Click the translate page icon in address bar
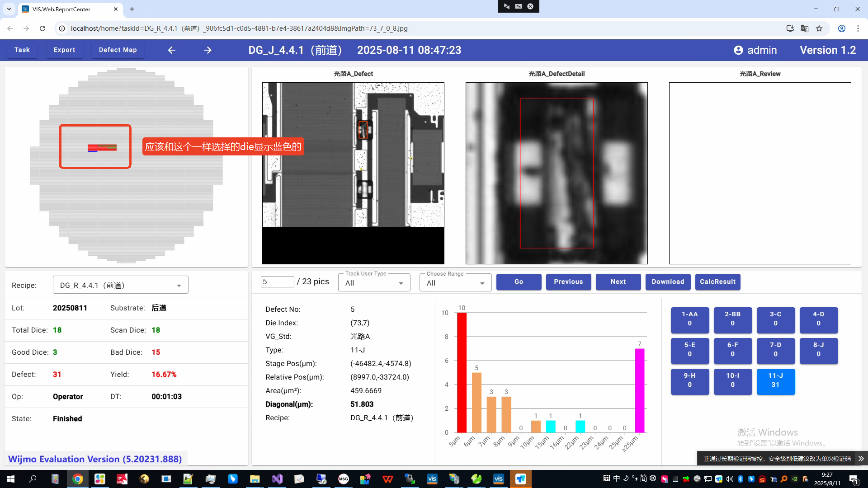This screenshot has height=488, width=868. coord(805,28)
